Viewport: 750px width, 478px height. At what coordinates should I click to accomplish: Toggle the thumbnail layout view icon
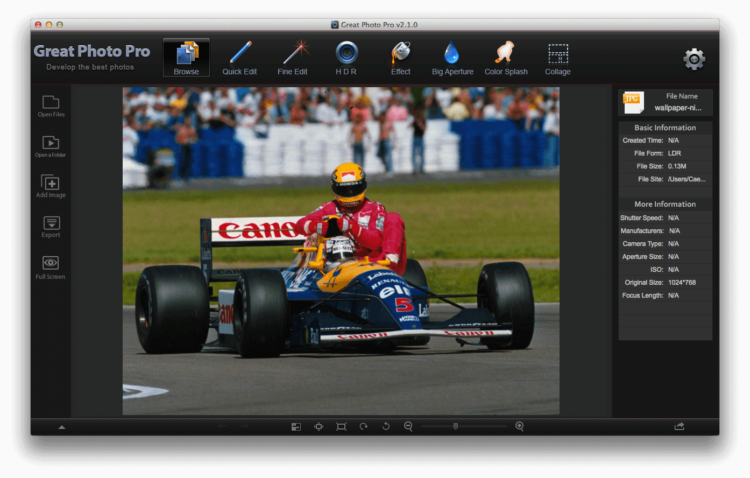[296, 426]
